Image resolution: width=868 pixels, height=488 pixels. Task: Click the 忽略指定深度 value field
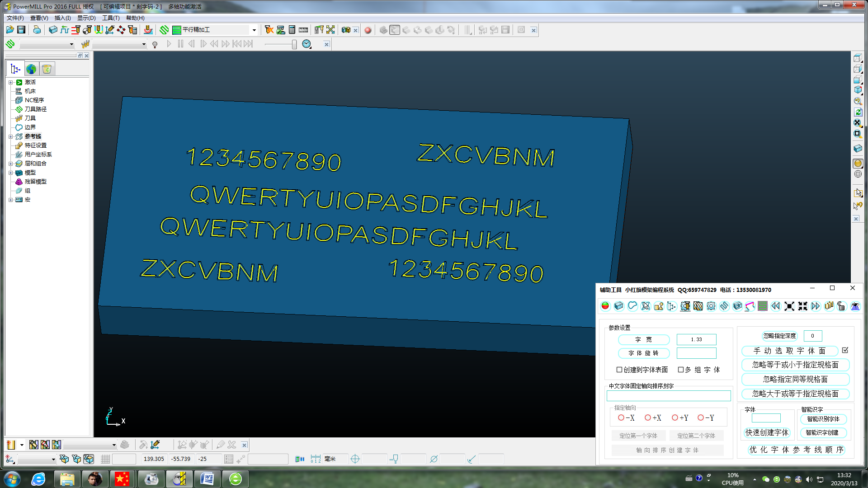coord(812,336)
